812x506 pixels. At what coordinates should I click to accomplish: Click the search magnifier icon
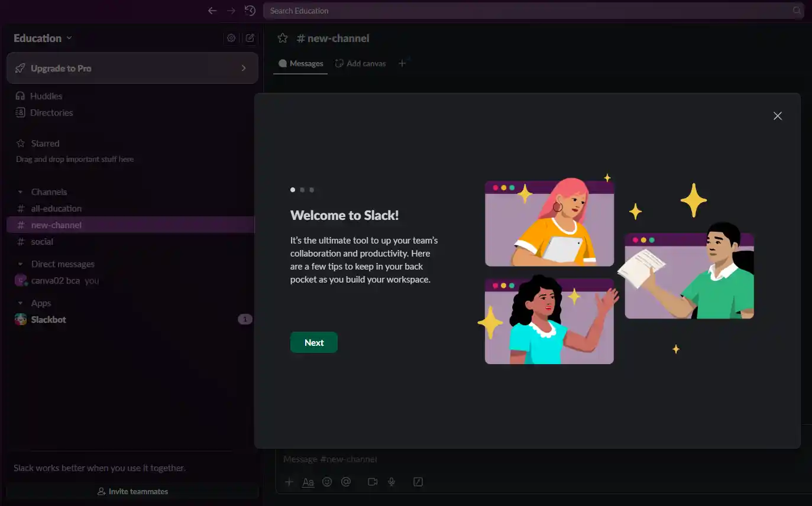(797, 11)
